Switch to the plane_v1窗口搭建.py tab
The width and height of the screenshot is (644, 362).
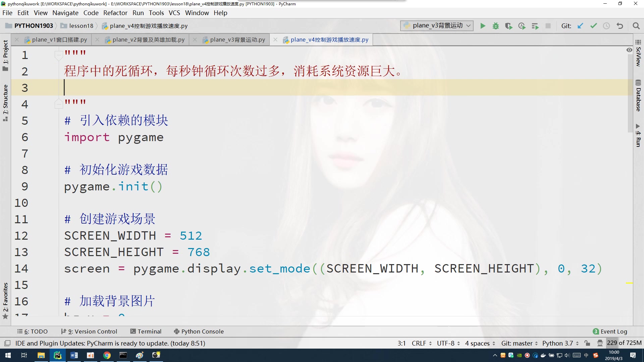[59, 39]
